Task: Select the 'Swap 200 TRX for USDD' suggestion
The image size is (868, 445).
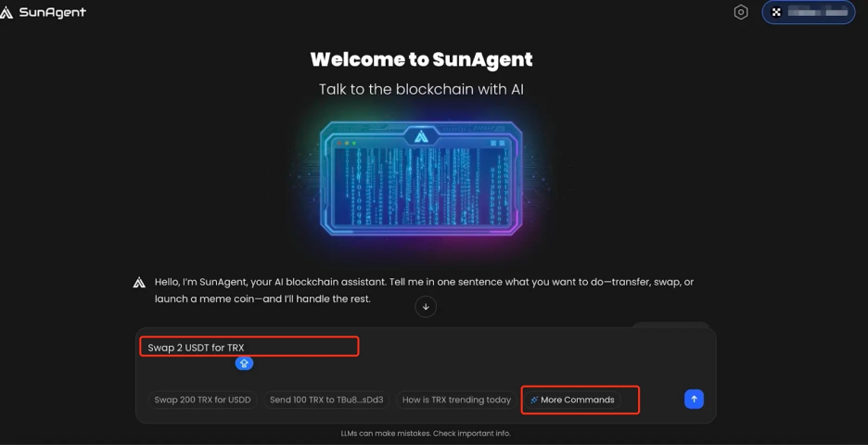Action: point(202,400)
